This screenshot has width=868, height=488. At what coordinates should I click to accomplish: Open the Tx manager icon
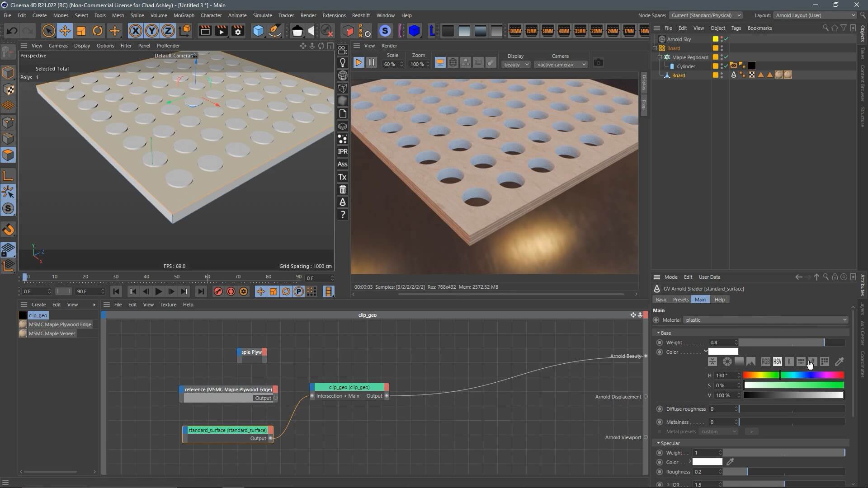click(343, 177)
